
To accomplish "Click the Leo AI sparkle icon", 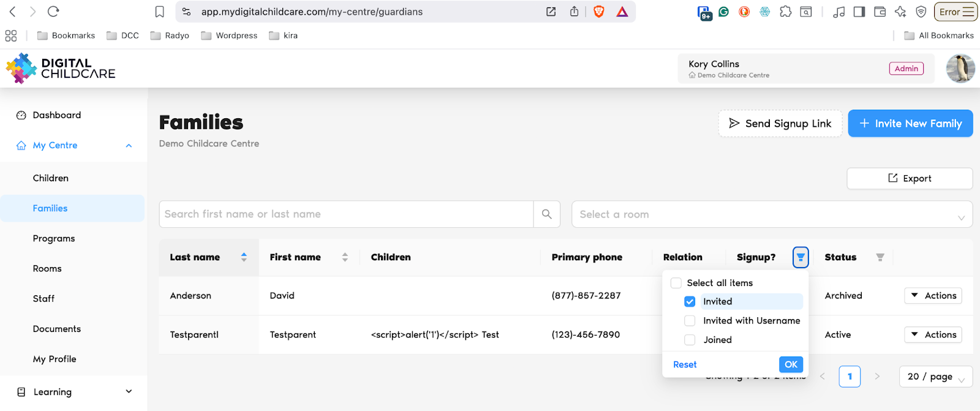I will point(900,12).
